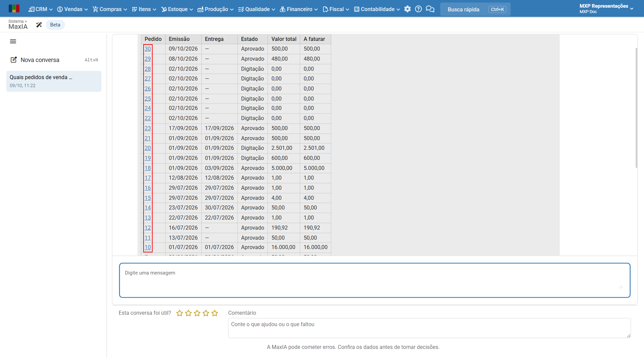The width and height of the screenshot is (644, 362).
Task: Click Valor total cell 16.000,00
Action: click(283, 247)
